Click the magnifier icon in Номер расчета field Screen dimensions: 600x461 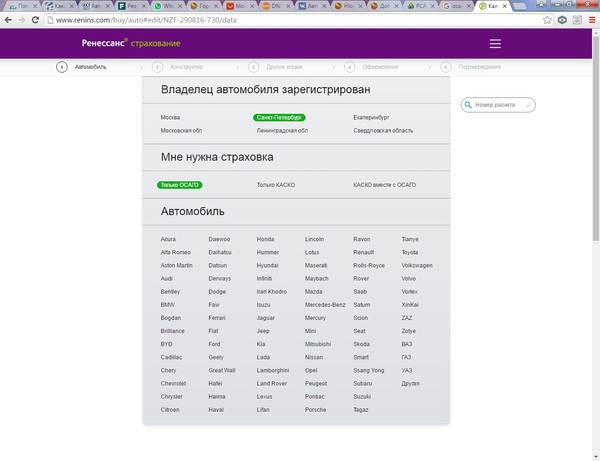(x=470, y=104)
